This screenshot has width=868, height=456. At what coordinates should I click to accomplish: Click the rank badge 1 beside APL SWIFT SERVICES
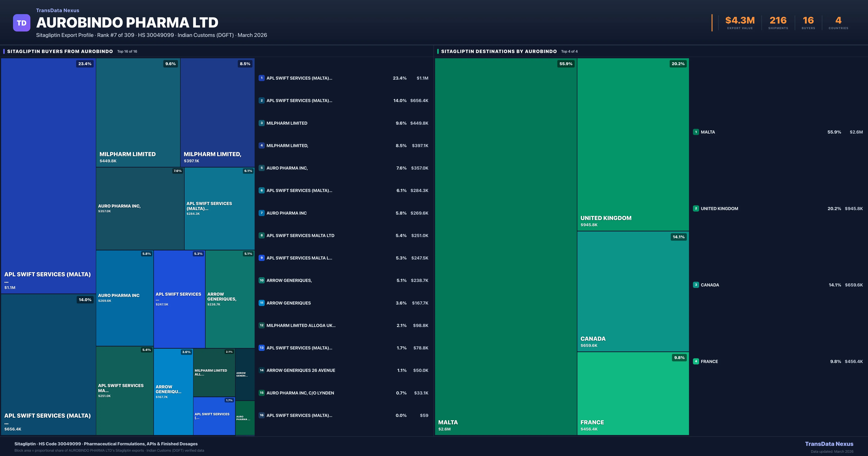point(261,78)
